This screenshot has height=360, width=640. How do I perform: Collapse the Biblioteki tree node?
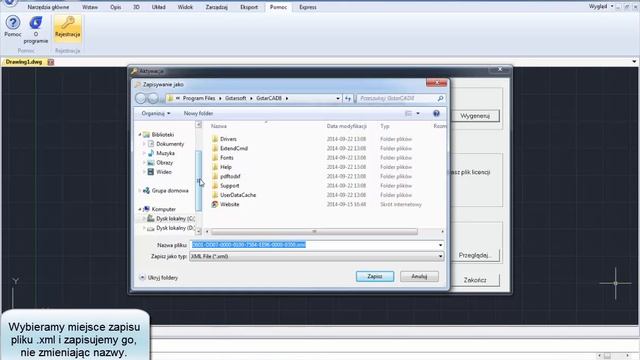140,135
